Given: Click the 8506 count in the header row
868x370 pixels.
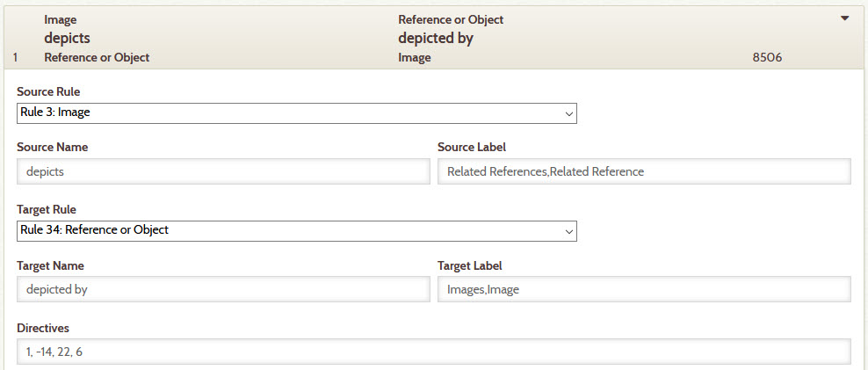Looking at the screenshot, I should [767, 57].
